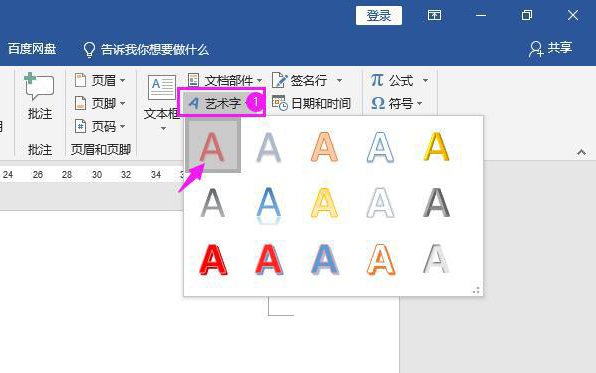Choose the orange outline white WordArt style
This screenshot has height=373, width=596.
pos(380,260)
